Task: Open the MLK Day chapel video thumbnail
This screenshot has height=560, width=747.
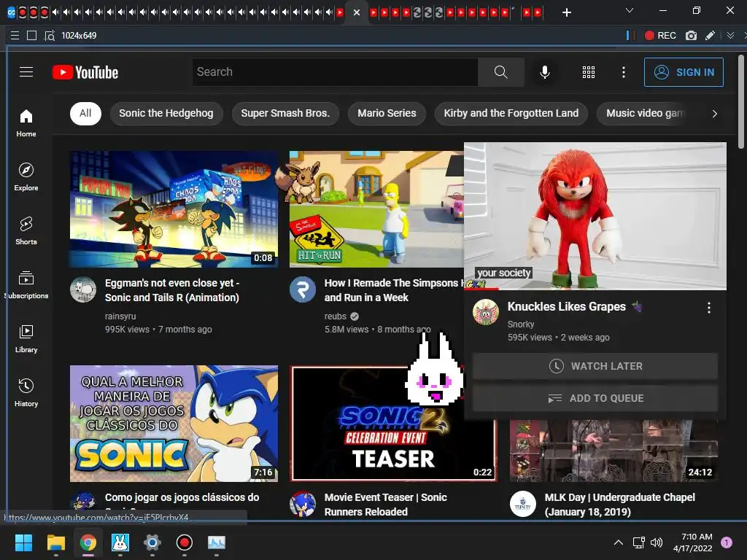Action: [614, 451]
